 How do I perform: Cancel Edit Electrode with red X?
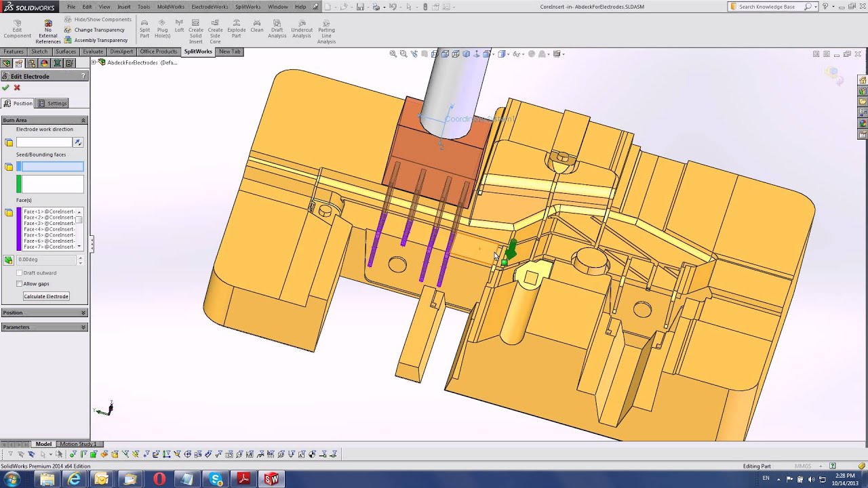pyautogui.click(x=17, y=87)
